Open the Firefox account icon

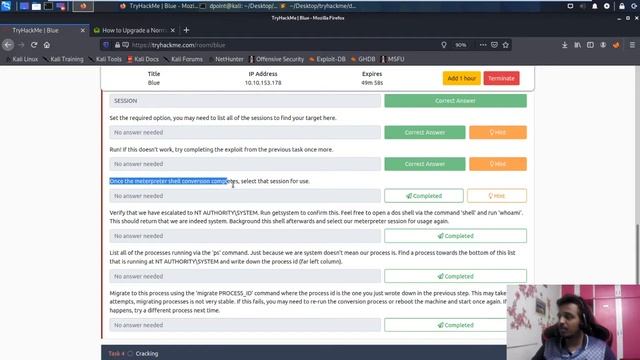click(603, 45)
